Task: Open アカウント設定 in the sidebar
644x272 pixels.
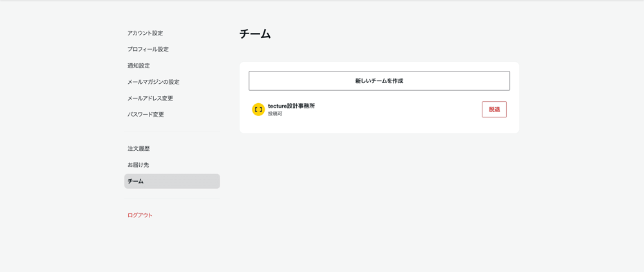Action: coord(145,33)
